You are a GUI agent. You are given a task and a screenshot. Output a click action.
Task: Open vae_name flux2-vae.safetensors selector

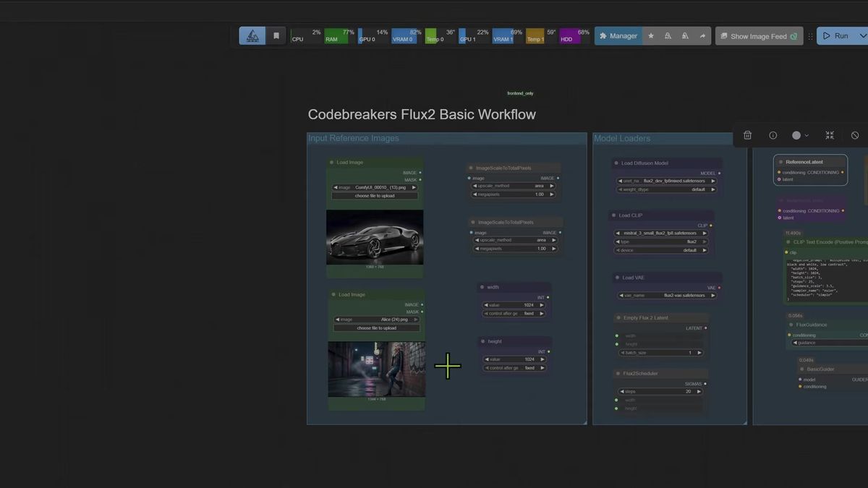pyautogui.click(x=667, y=295)
